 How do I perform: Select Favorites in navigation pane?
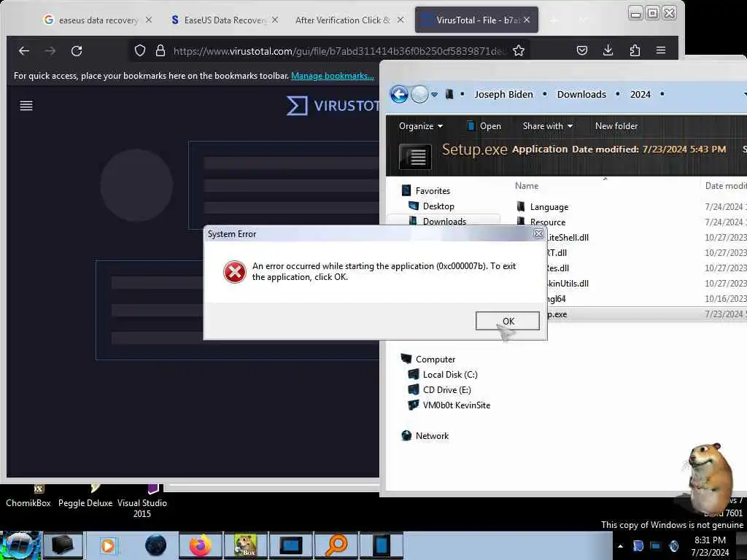click(432, 191)
